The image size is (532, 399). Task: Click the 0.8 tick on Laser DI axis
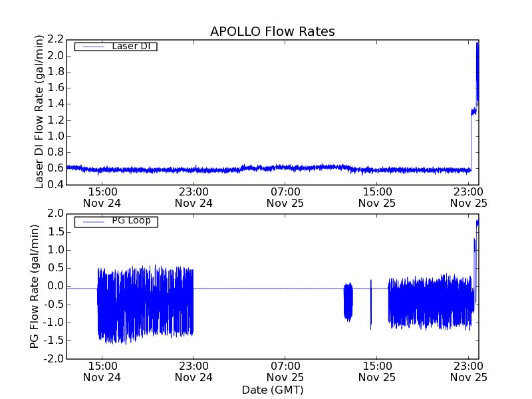click(55, 152)
